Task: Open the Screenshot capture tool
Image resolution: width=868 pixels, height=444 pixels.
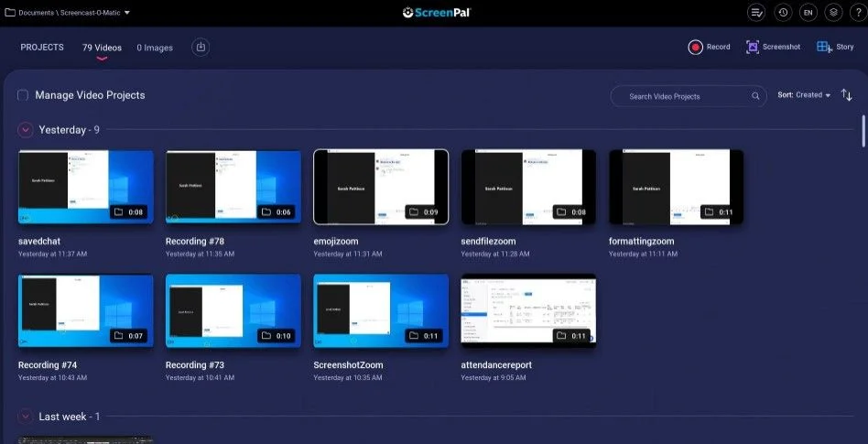Action: (753, 47)
